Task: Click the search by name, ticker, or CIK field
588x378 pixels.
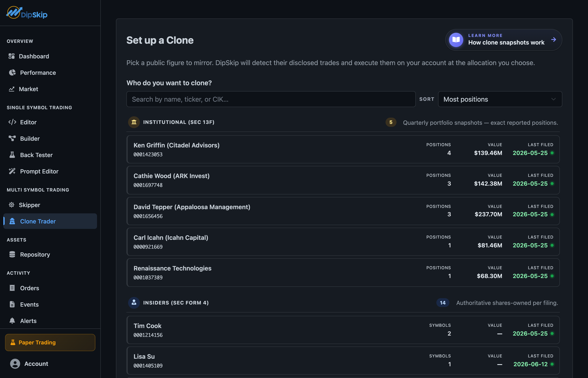Action: click(271, 99)
